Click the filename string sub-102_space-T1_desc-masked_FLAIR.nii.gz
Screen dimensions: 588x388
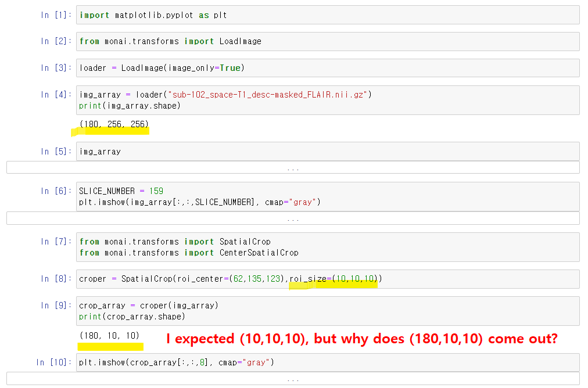(x=268, y=95)
